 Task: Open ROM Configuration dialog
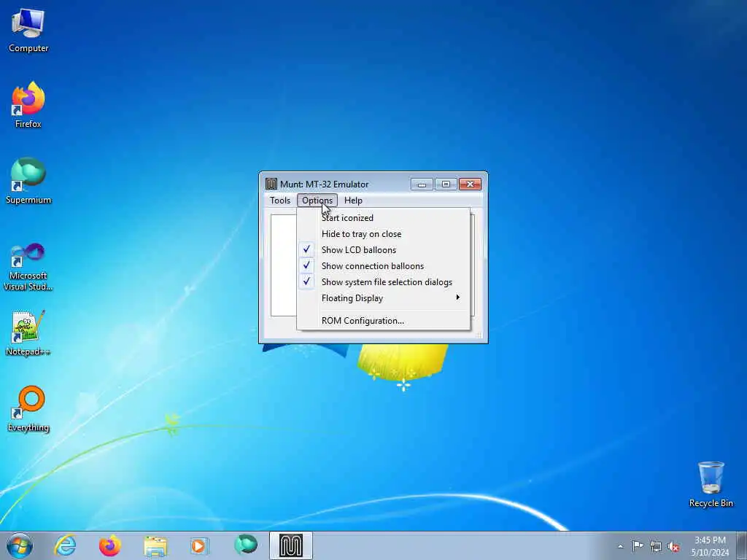tap(384, 321)
